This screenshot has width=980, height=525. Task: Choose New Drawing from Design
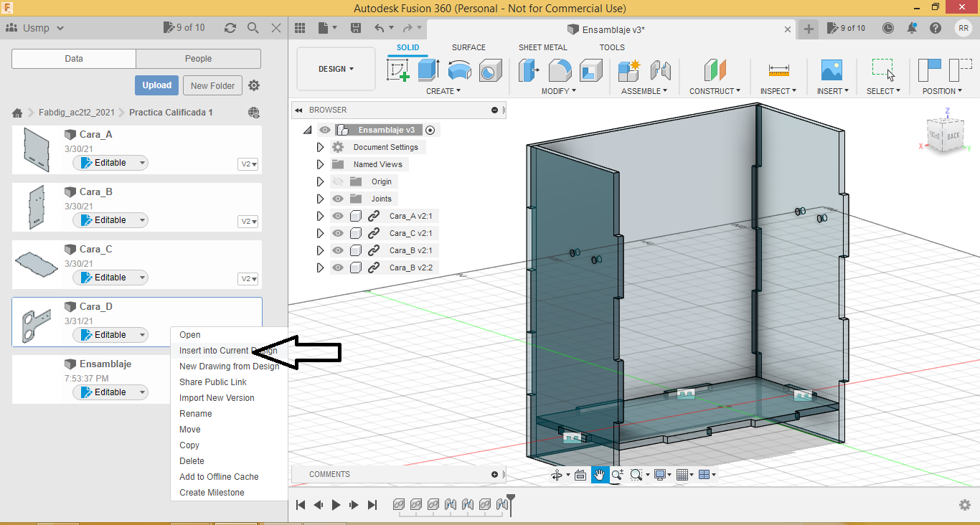(x=229, y=366)
